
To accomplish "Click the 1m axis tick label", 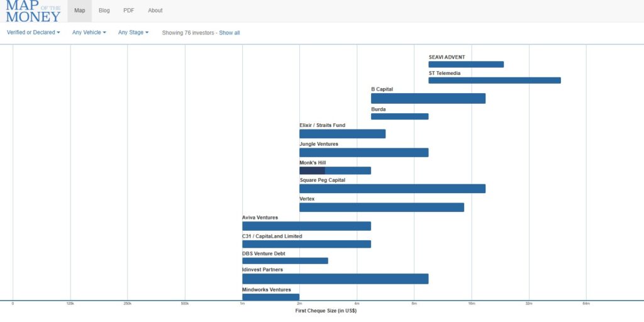I will pyautogui.click(x=242, y=304).
